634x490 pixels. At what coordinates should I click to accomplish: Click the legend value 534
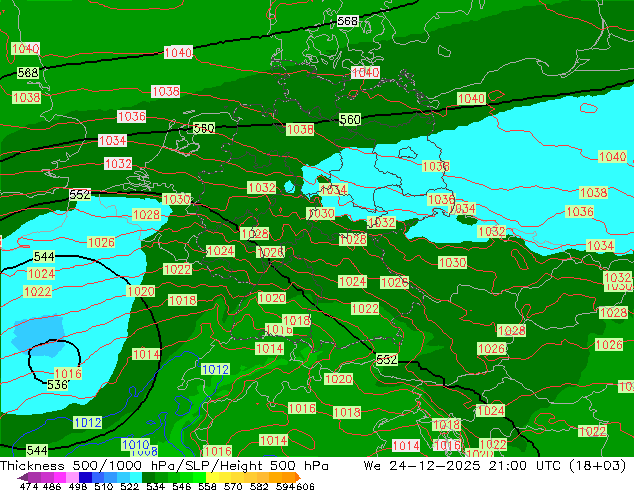(156, 486)
